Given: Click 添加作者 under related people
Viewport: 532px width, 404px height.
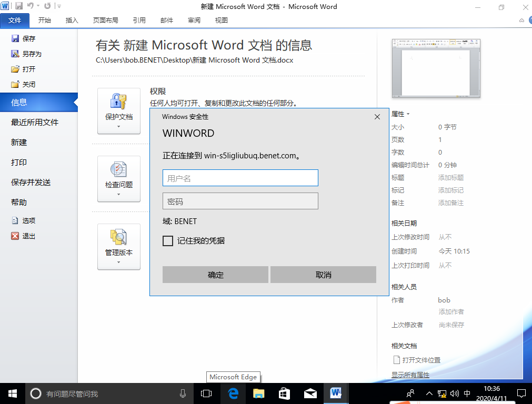Looking at the screenshot, I should click(x=451, y=312).
